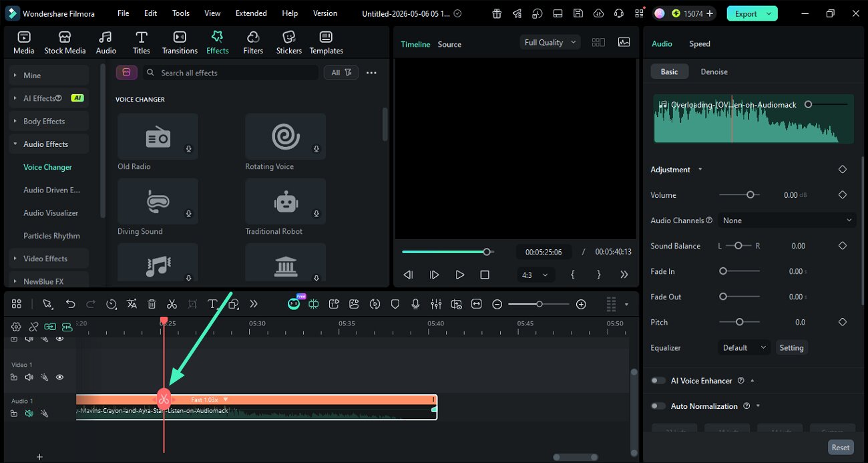Lock the Audio 1 track
868x463 pixels.
coord(14,414)
